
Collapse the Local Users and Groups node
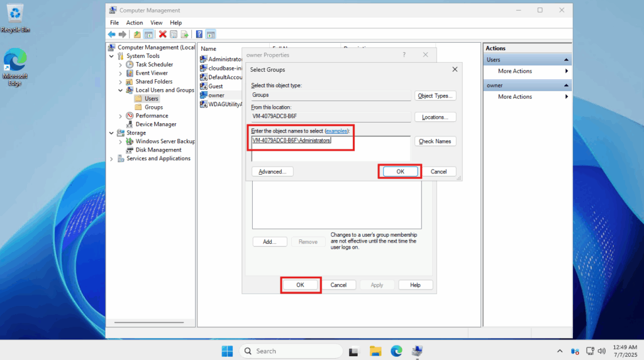click(x=121, y=90)
